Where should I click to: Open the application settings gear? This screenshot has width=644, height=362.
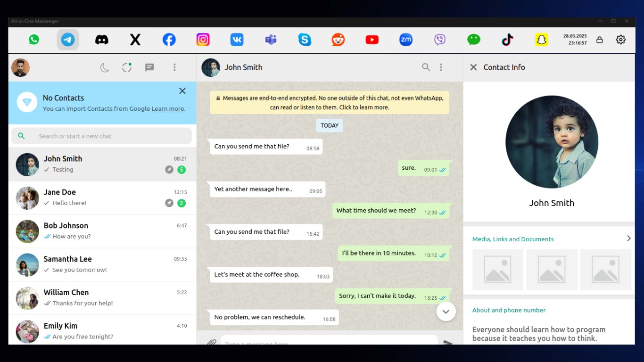point(620,40)
